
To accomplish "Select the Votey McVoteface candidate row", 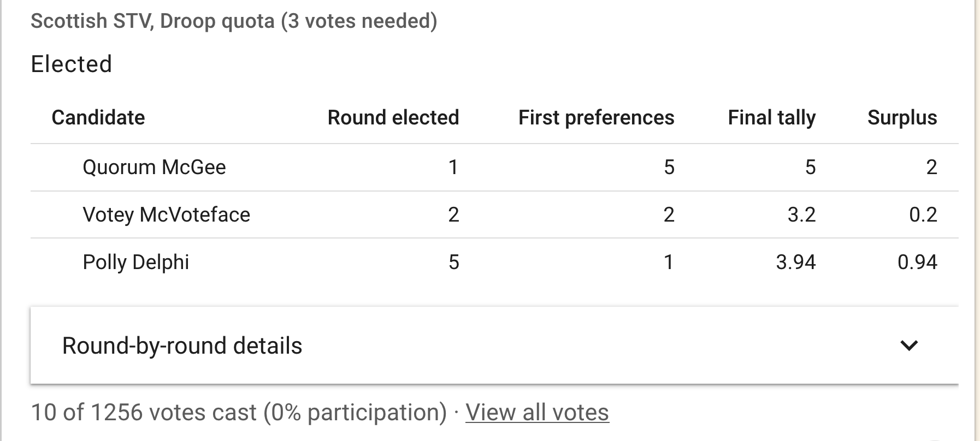I will point(494,214).
